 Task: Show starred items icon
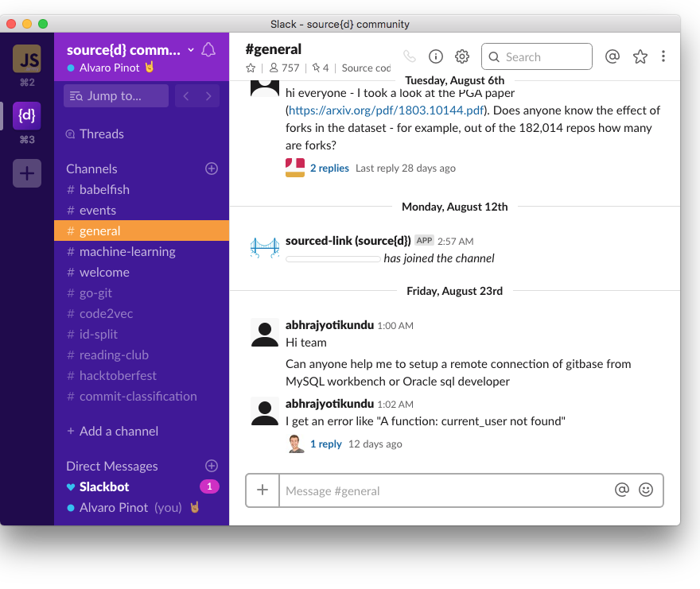tap(640, 56)
